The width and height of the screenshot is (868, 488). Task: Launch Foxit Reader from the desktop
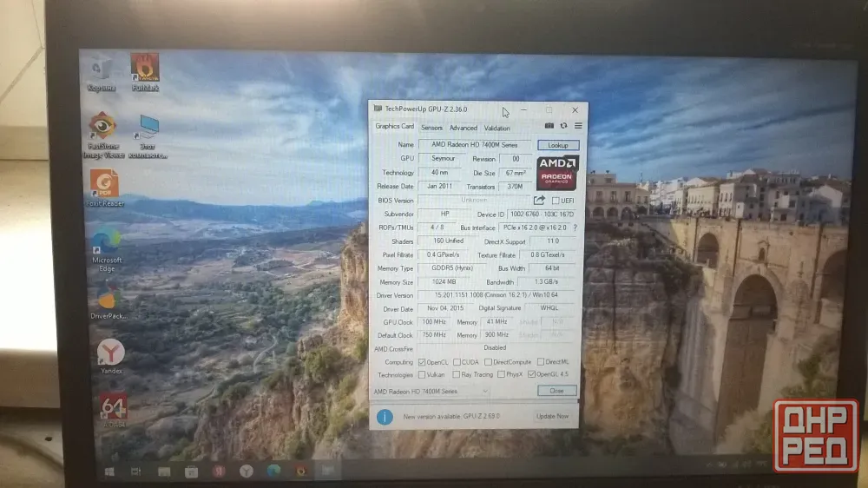point(105,188)
